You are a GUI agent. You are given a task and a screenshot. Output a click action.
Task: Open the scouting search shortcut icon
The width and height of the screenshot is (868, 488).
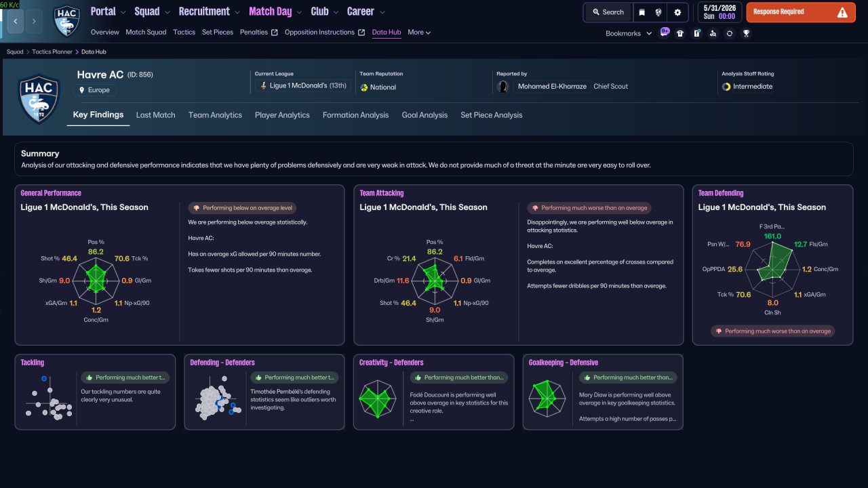(713, 33)
